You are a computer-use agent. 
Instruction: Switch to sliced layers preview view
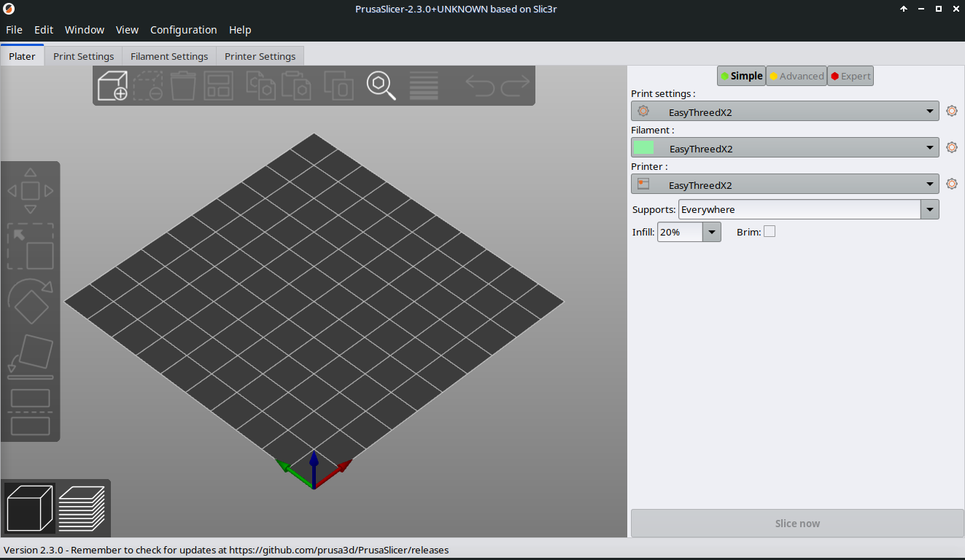tap(82, 507)
